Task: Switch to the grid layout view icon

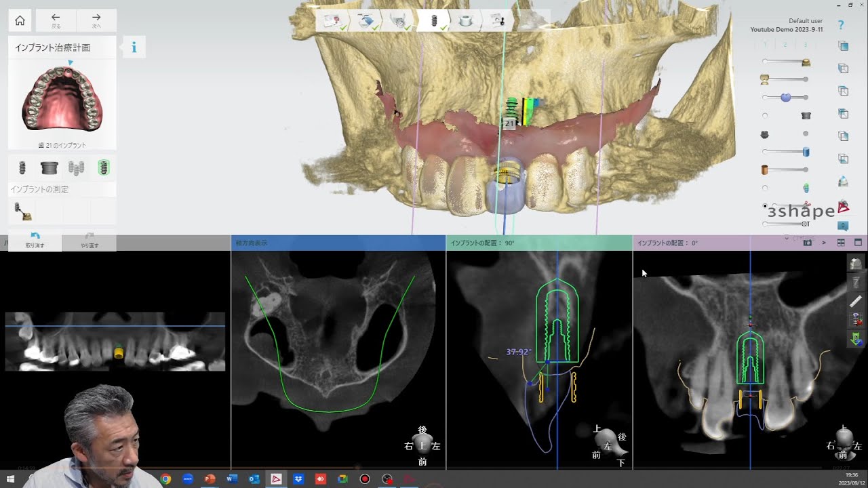Action: tap(841, 243)
